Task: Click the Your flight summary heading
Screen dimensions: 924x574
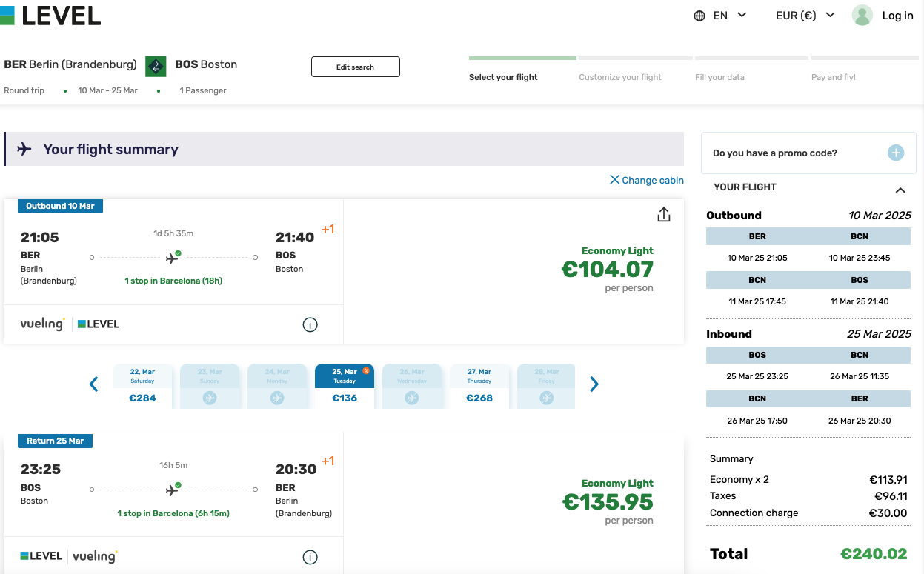Action: tap(111, 149)
